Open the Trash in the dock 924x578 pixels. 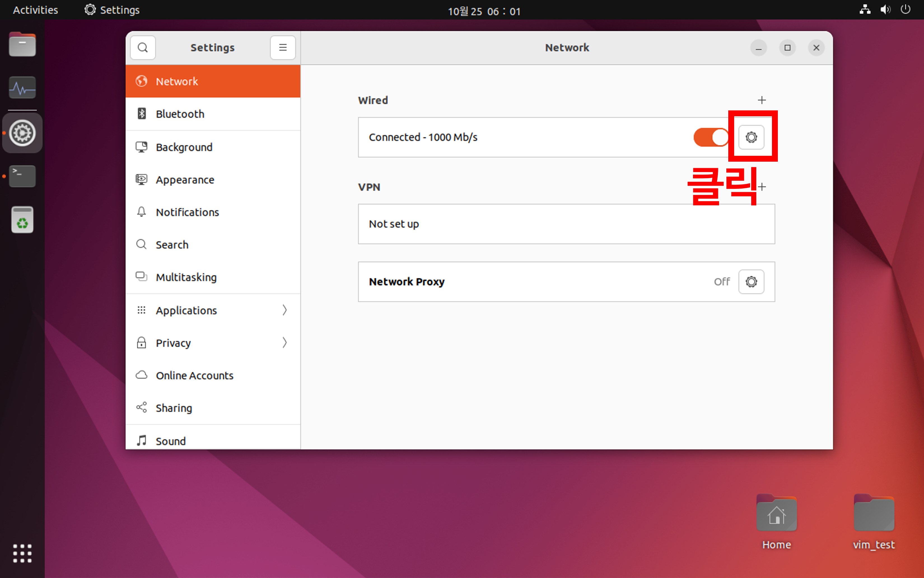point(22,220)
